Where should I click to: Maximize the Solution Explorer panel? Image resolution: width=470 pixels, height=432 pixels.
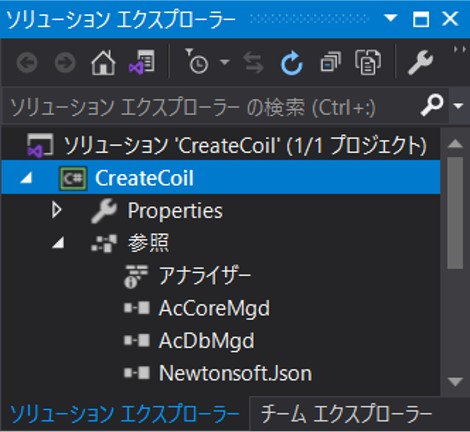coord(421,19)
